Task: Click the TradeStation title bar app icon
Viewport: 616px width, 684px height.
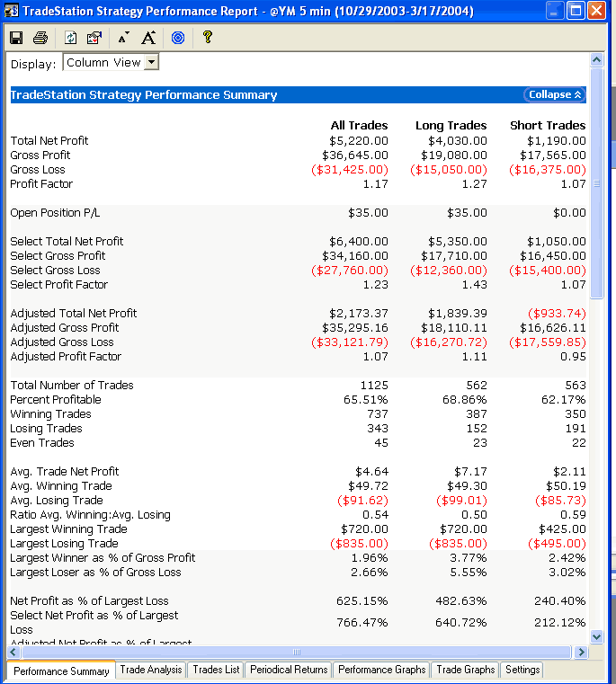Action: pos(12,11)
